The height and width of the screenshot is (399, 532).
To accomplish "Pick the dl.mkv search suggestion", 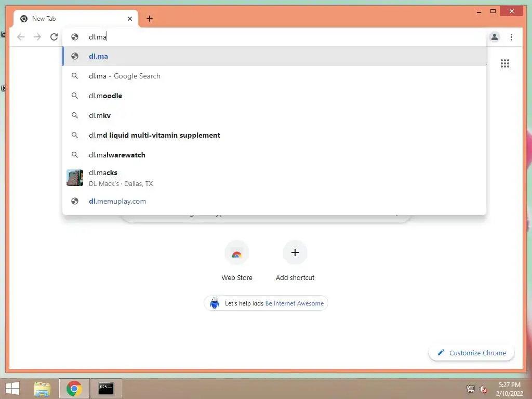I will (x=274, y=115).
